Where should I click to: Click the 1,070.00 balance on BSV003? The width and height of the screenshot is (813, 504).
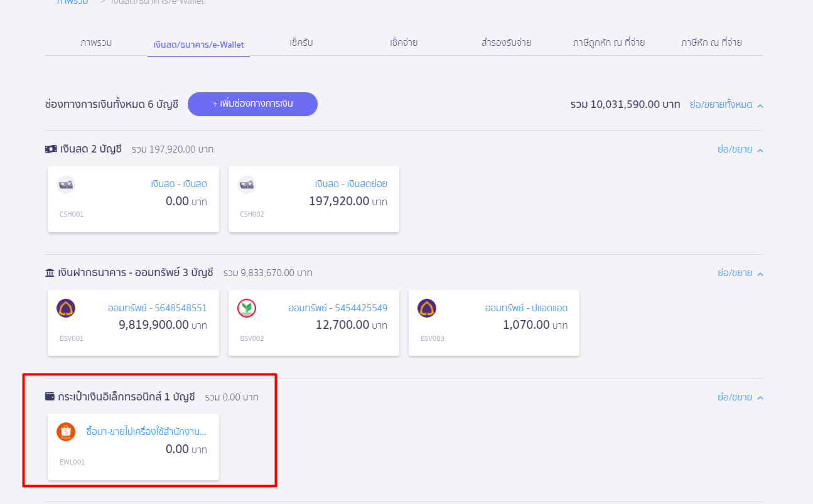pyautogui.click(x=526, y=324)
